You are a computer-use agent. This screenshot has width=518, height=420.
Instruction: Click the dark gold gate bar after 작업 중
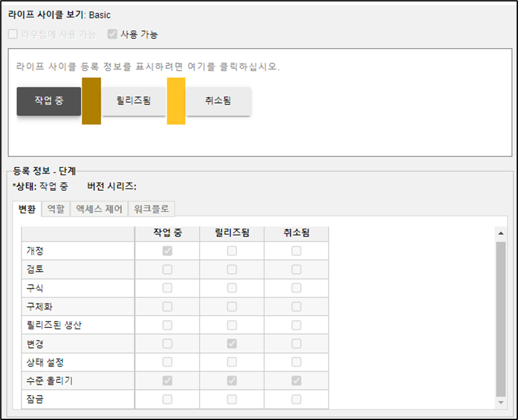[91, 101]
